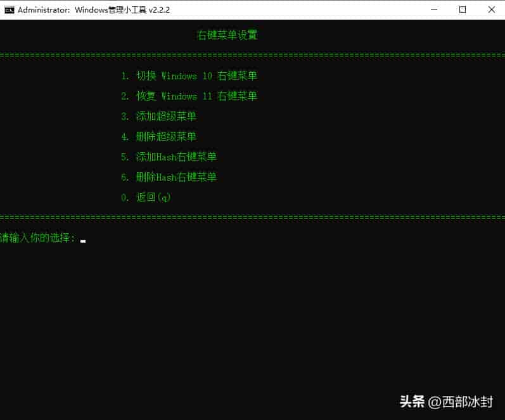Close the Administrator console window

(x=491, y=10)
